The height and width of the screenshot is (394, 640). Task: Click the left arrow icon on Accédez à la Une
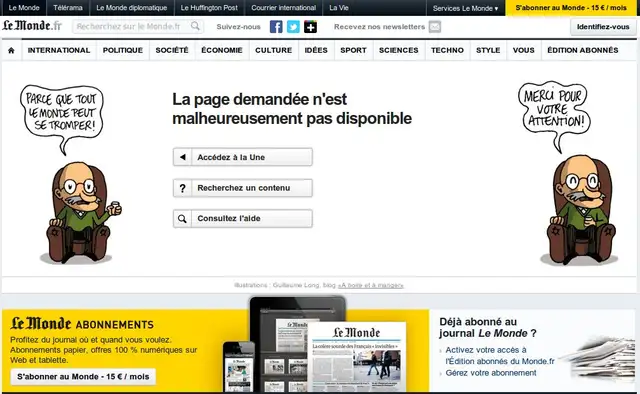point(182,157)
